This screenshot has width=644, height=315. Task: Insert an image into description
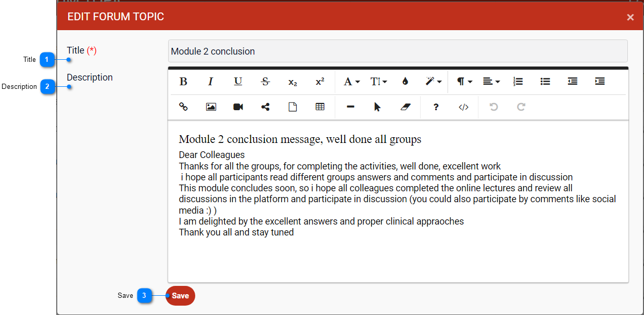(x=211, y=107)
